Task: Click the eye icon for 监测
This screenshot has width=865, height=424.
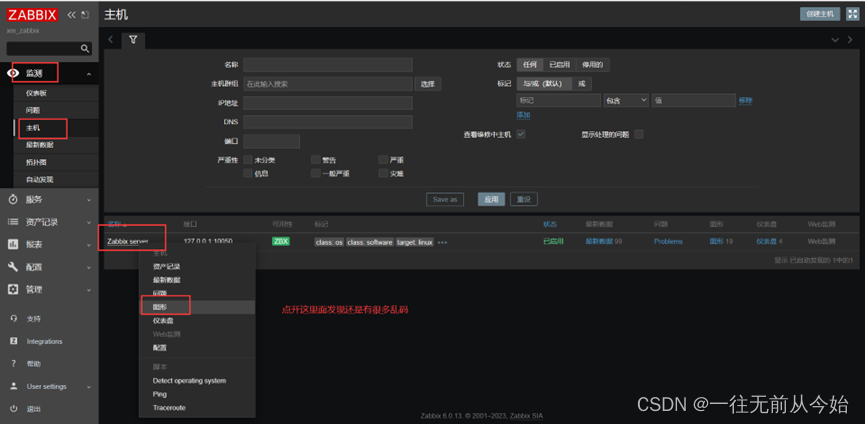Action: point(13,73)
